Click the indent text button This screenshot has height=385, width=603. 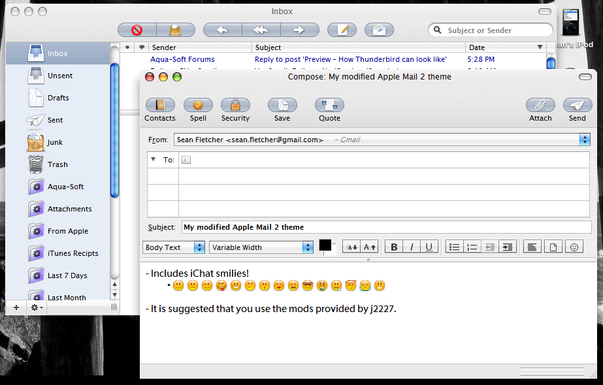tap(507, 247)
